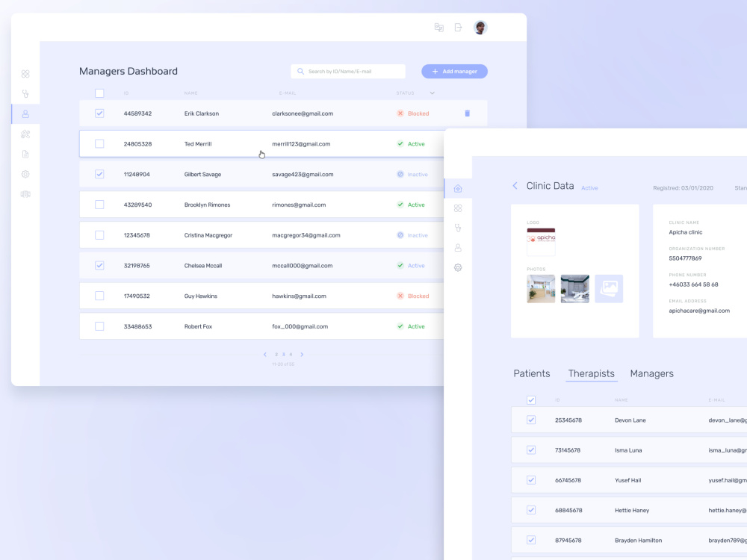747x560 pixels.
Task: Toggle the select-all checkbox in Managers table header
Action: point(99,93)
